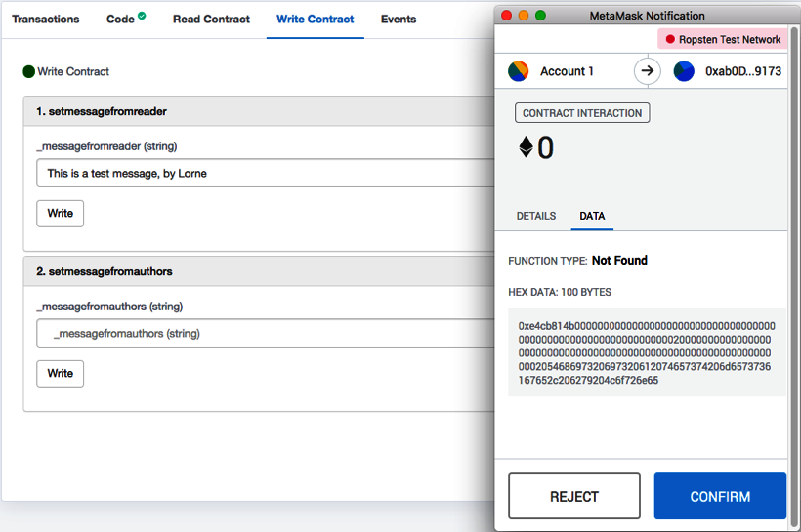This screenshot has width=801, height=532.
Task: Open the Events tab
Action: (x=399, y=20)
